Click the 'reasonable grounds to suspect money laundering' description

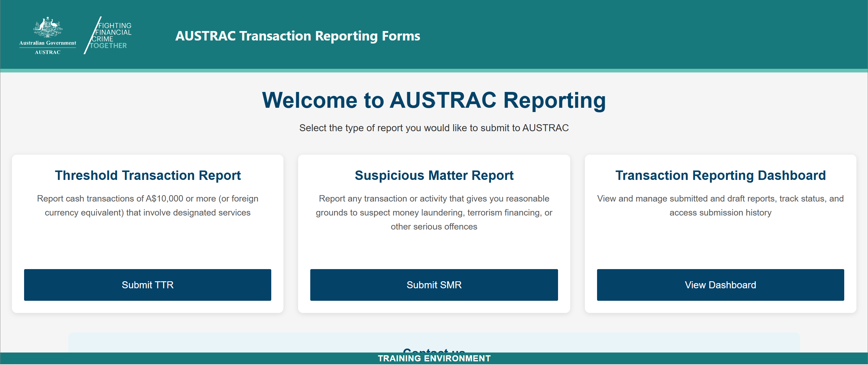pos(434,213)
